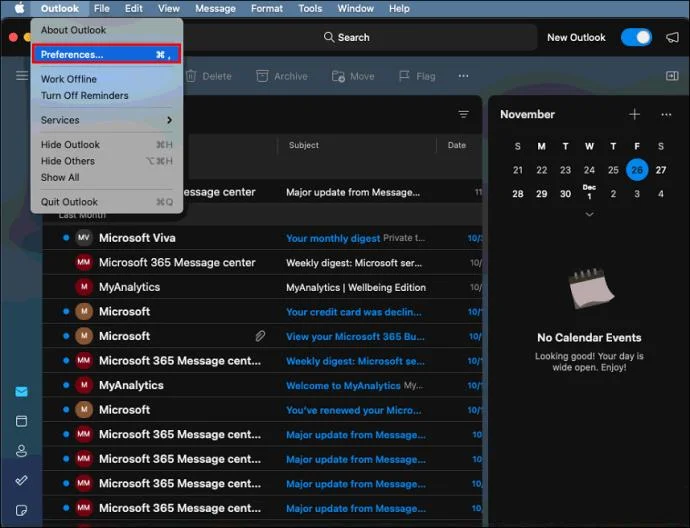Open MyAnalytics | Wellbeing Edition email
The width and height of the screenshot is (690, 528).
point(262,287)
